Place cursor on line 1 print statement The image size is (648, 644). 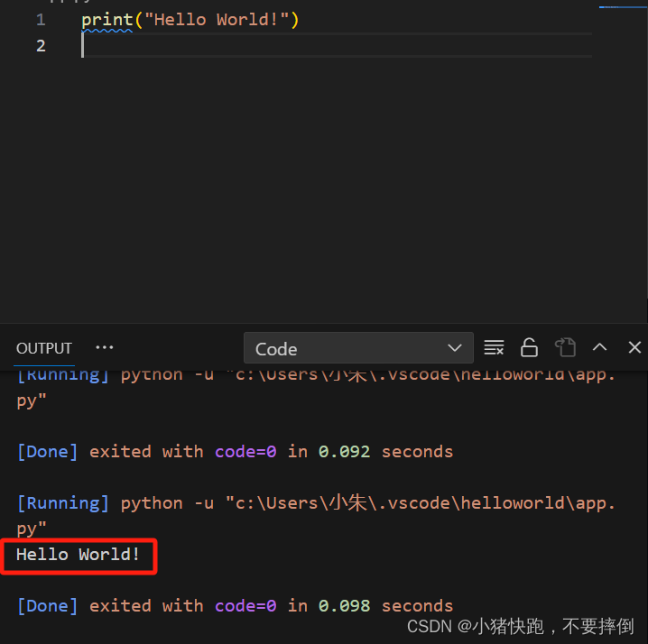click(190, 20)
